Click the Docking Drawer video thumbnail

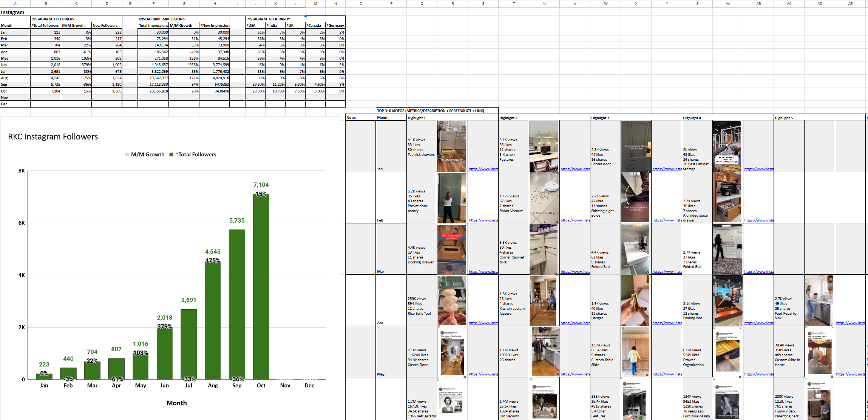coord(452,249)
